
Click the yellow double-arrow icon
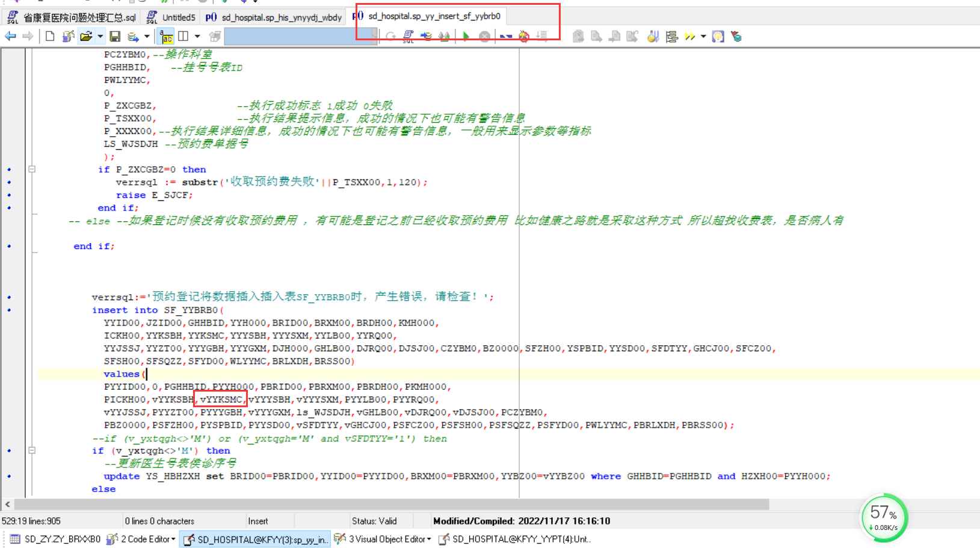690,37
